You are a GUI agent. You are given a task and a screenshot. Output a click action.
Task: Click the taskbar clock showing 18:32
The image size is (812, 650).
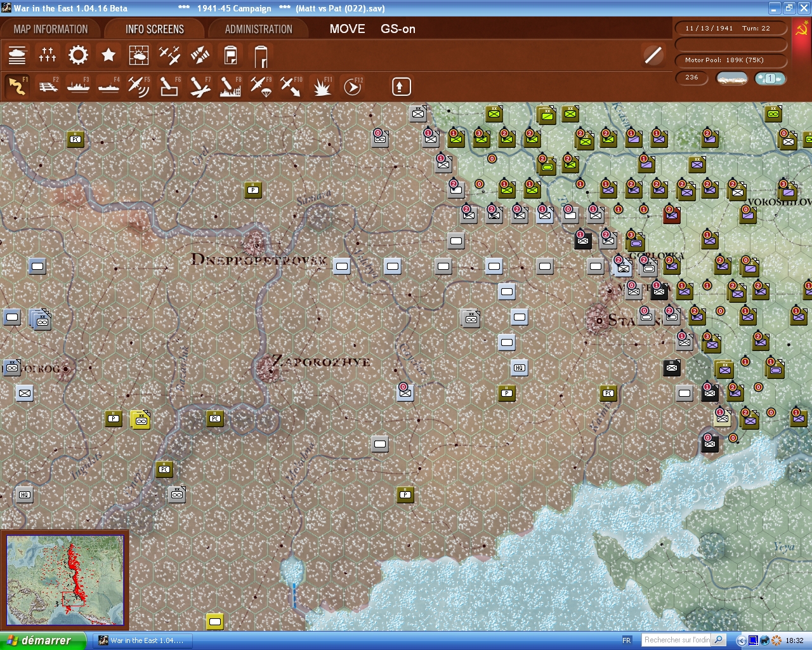coord(794,640)
